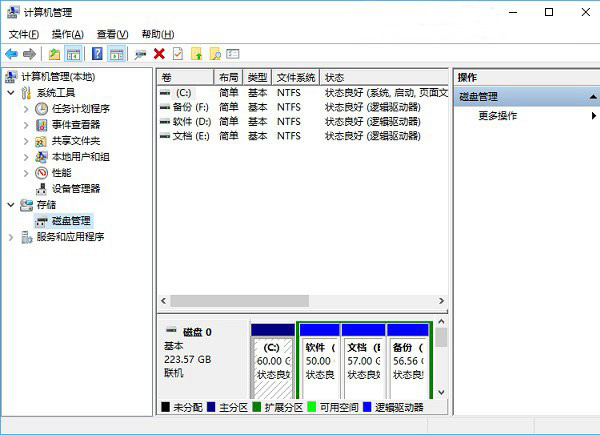Click the back arrow in the toolbar
Image resolution: width=600 pixels, height=435 pixels.
pyautogui.click(x=11, y=54)
